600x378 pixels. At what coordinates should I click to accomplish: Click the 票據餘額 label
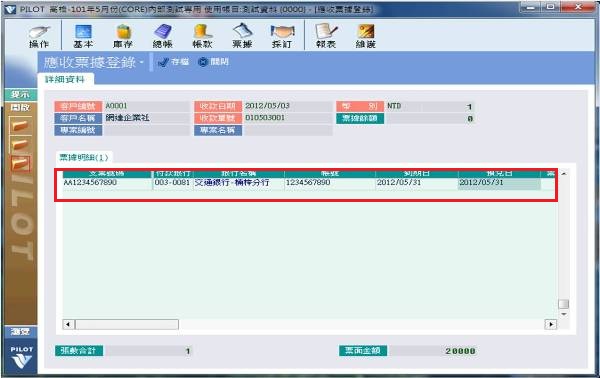pos(360,119)
